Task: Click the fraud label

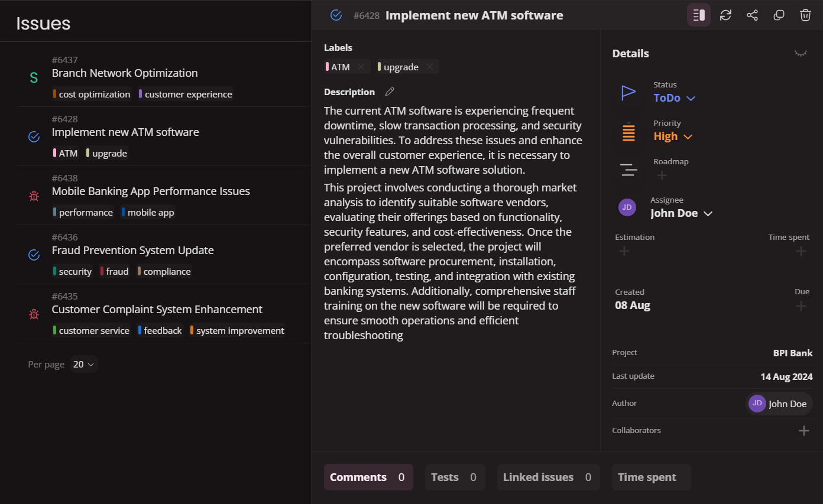Action: click(114, 272)
